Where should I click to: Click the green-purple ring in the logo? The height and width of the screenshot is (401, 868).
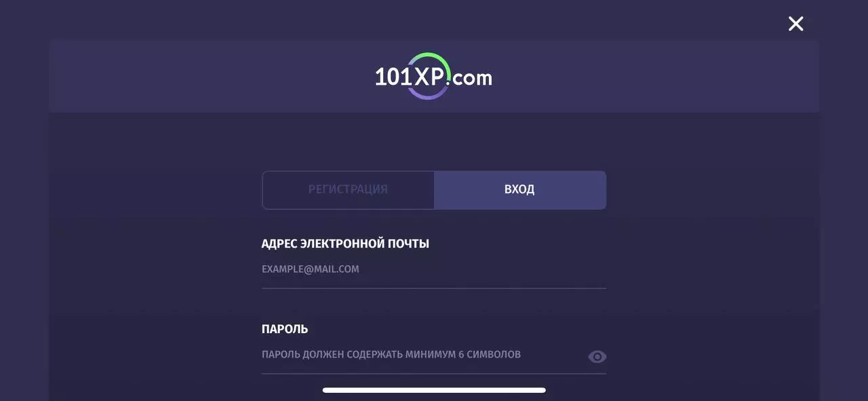pos(429,76)
